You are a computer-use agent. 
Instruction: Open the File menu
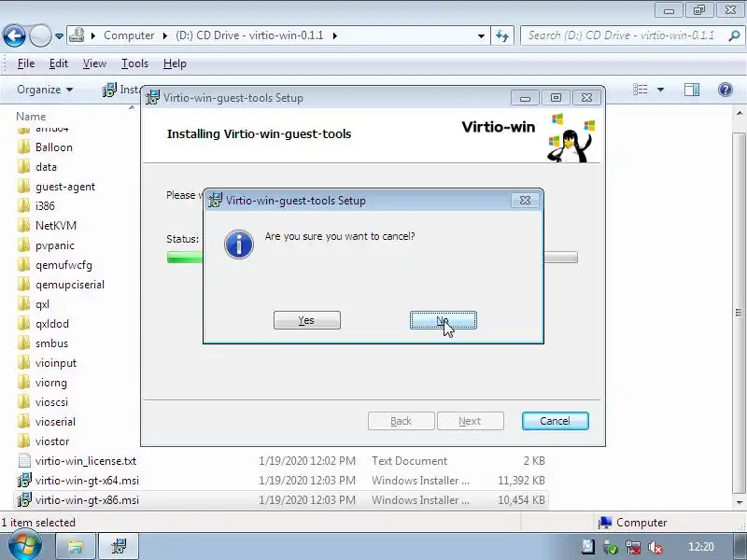click(x=26, y=63)
